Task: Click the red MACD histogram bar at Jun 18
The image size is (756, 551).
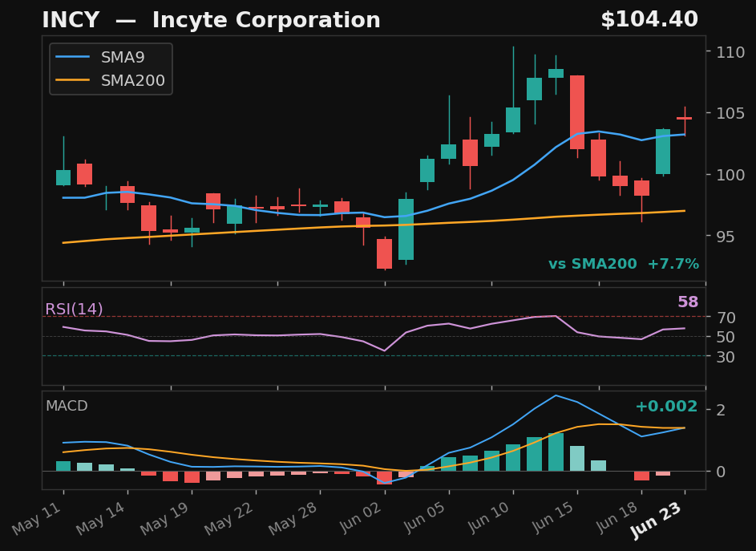Action: (641, 476)
